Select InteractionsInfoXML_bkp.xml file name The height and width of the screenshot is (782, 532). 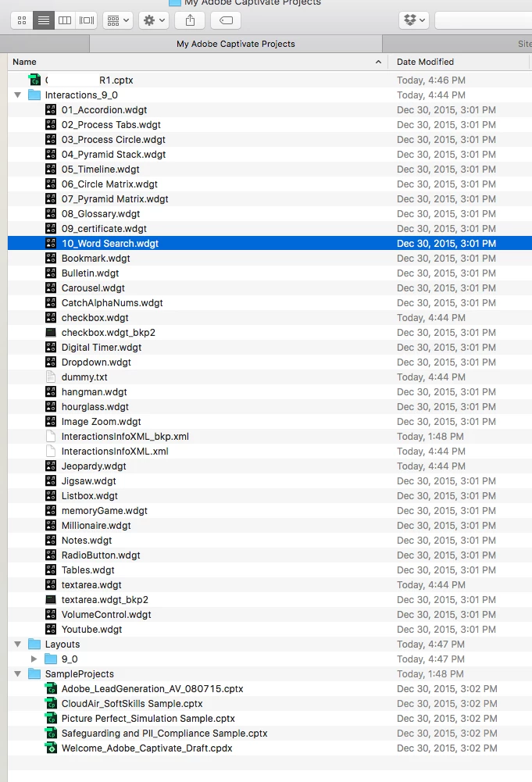(x=125, y=437)
